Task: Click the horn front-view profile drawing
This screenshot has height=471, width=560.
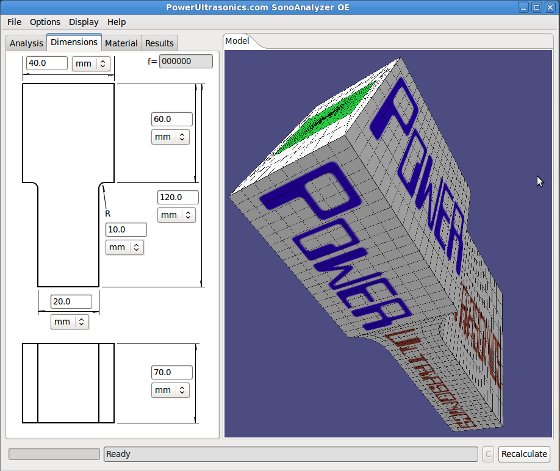Action: tap(68, 185)
